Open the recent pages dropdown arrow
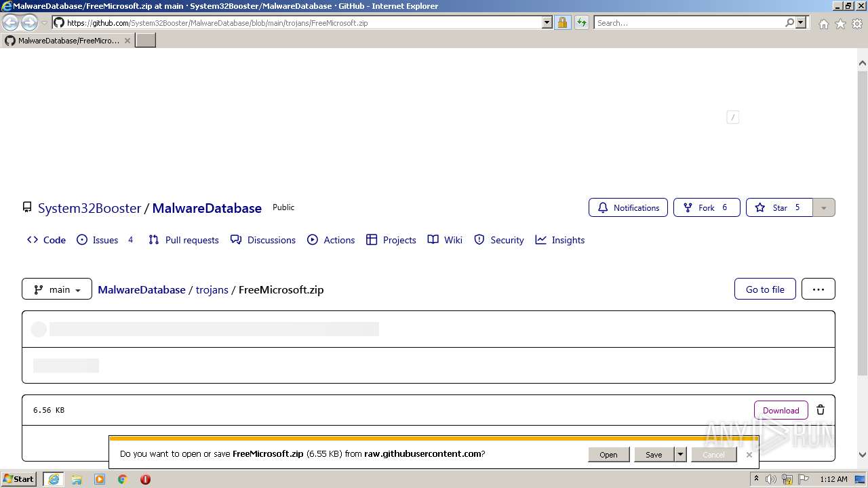The image size is (868, 488). pyautogui.click(x=44, y=23)
